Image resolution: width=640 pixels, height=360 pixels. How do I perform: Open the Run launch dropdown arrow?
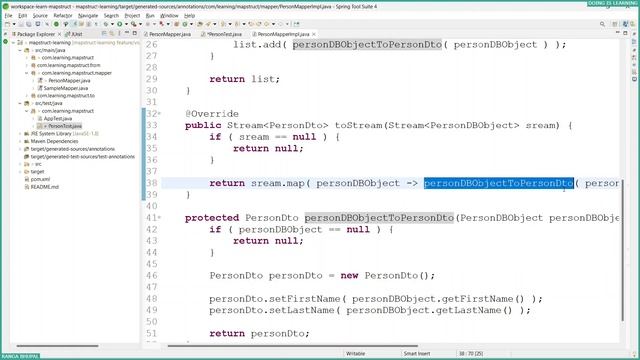[126, 24]
